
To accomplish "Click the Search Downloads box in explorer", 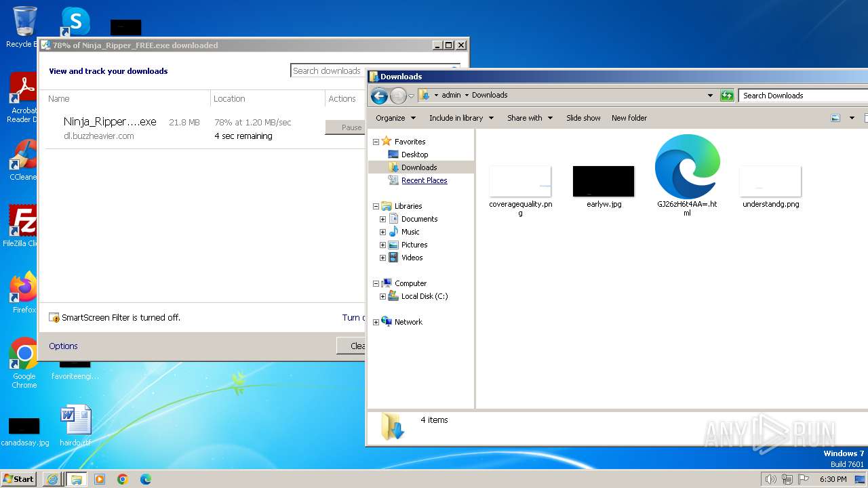I will (803, 96).
